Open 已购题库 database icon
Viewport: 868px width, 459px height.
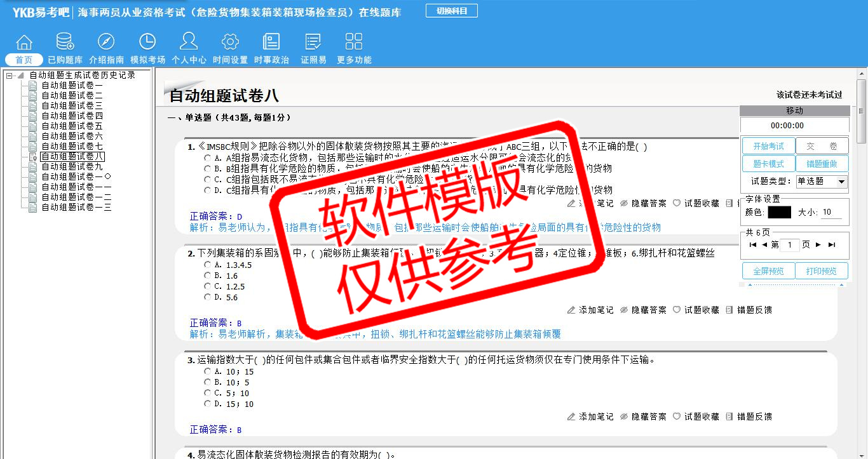tap(65, 43)
